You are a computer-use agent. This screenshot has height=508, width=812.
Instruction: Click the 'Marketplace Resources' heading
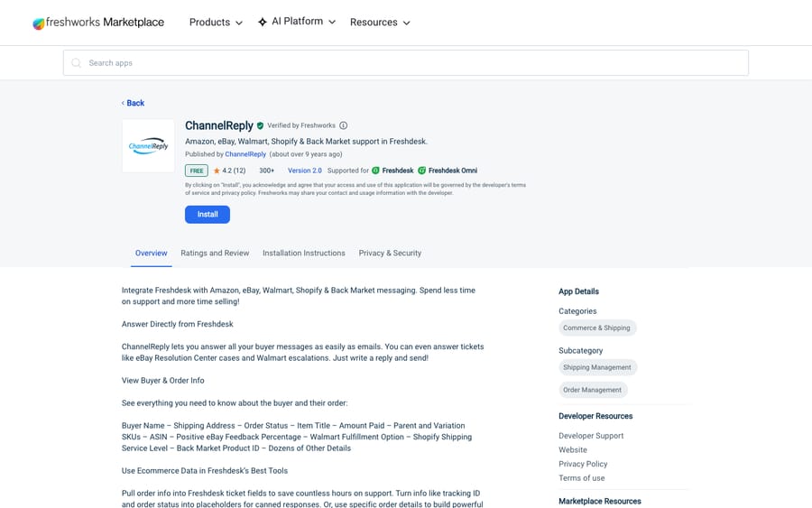tap(600, 502)
